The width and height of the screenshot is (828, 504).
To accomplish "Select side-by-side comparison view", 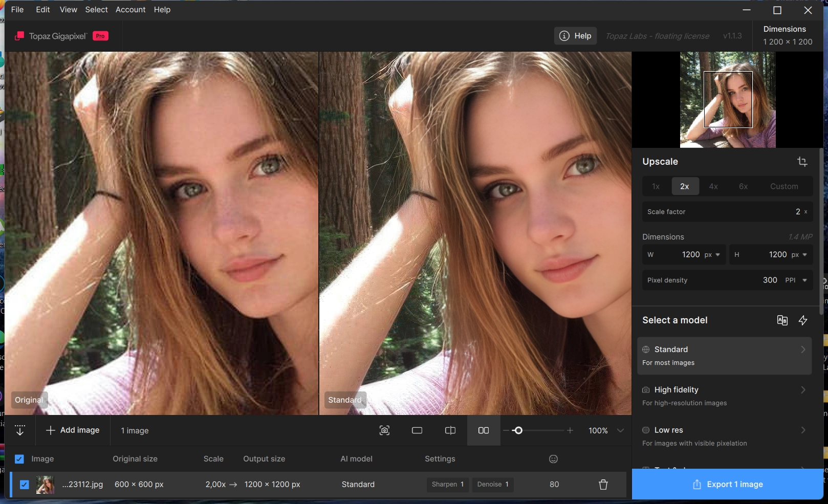I will pos(484,431).
